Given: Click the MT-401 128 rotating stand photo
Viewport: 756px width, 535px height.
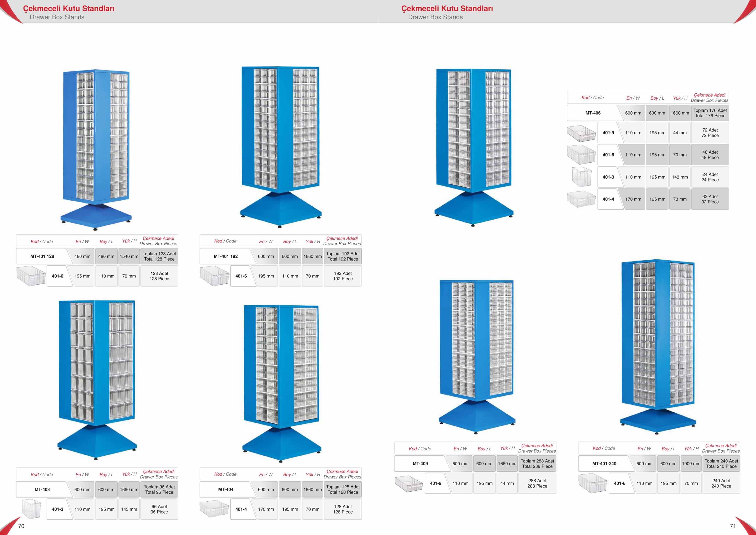Looking at the screenshot, I should pyautogui.click(x=96, y=150).
